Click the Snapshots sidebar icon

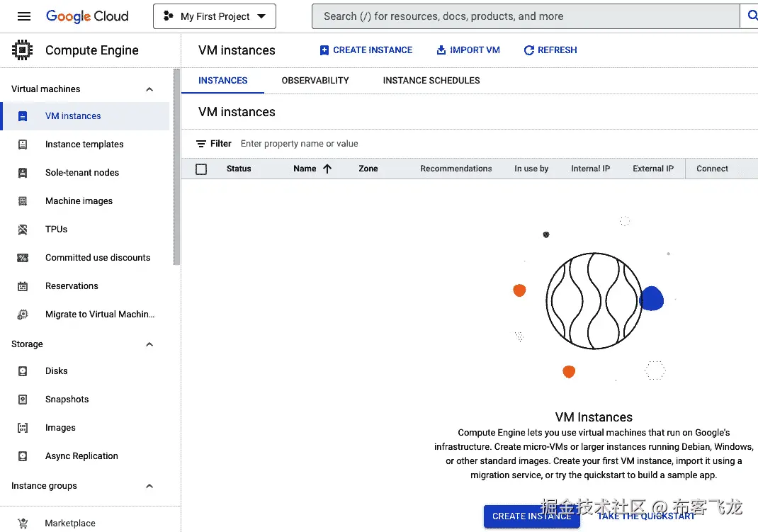[x=23, y=400]
